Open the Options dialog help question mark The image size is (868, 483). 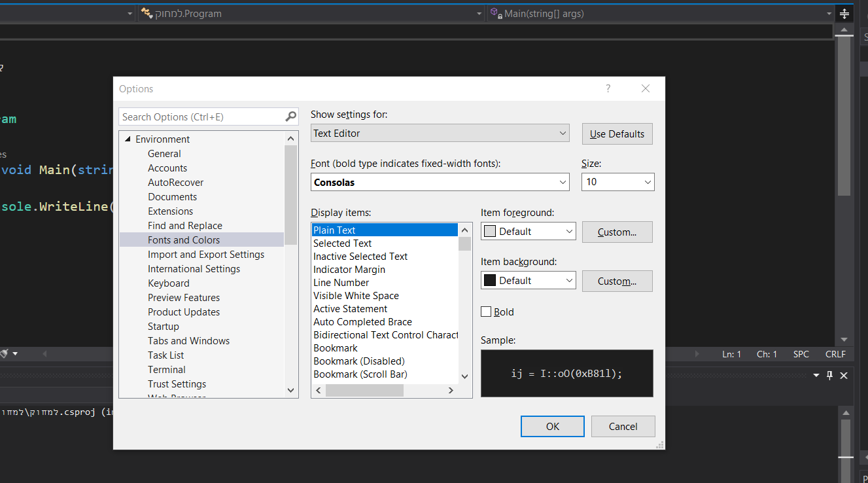tap(608, 88)
